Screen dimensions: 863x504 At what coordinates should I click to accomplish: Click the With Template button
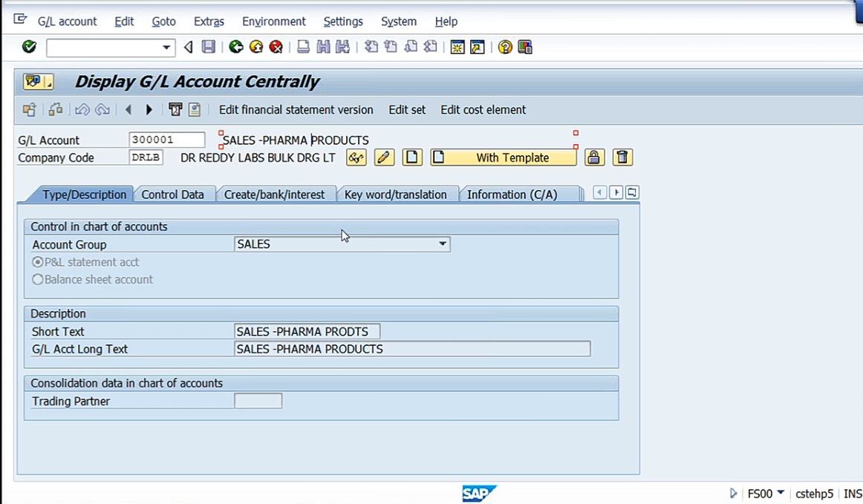(x=503, y=157)
